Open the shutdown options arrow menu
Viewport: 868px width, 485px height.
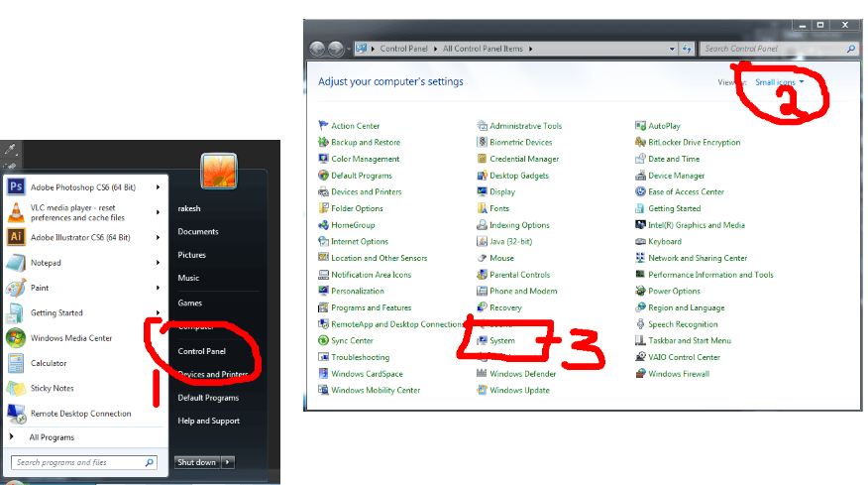coord(228,462)
